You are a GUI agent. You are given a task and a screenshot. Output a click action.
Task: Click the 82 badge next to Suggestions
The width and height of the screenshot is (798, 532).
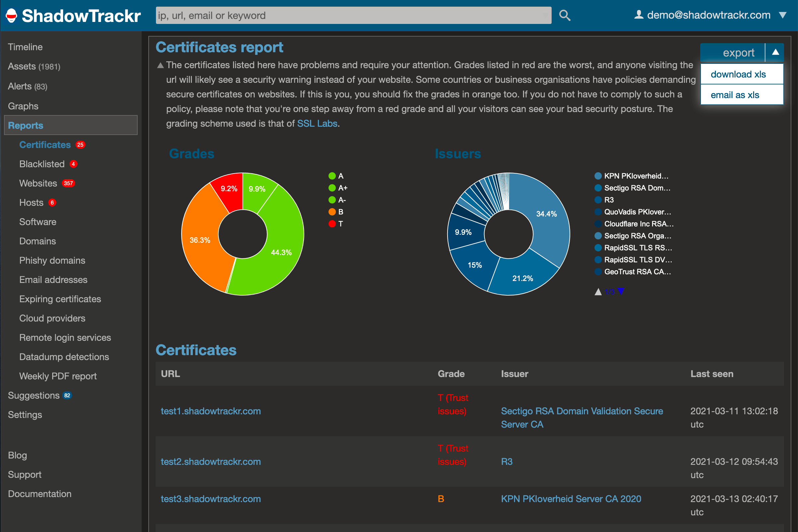[67, 395]
